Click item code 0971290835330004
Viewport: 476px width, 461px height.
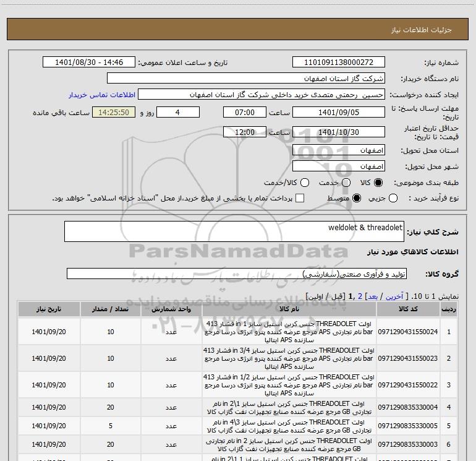pos(408,407)
